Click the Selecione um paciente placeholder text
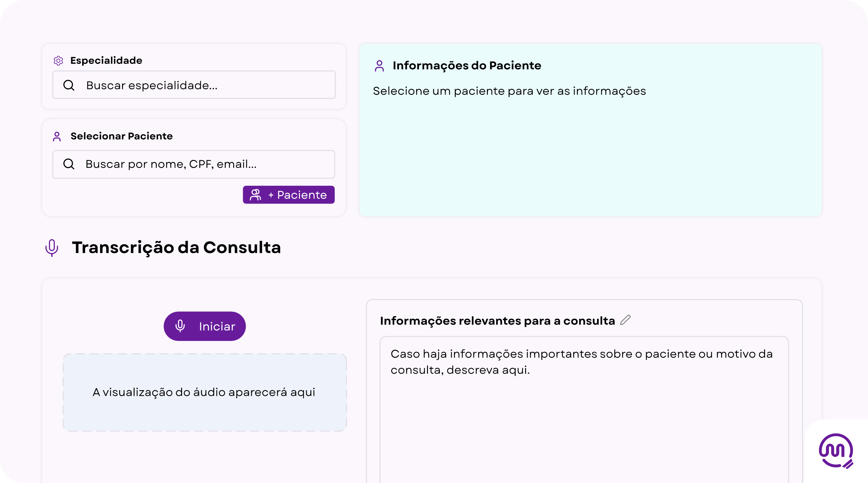This screenshot has height=483, width=868. tap(509, 91)
